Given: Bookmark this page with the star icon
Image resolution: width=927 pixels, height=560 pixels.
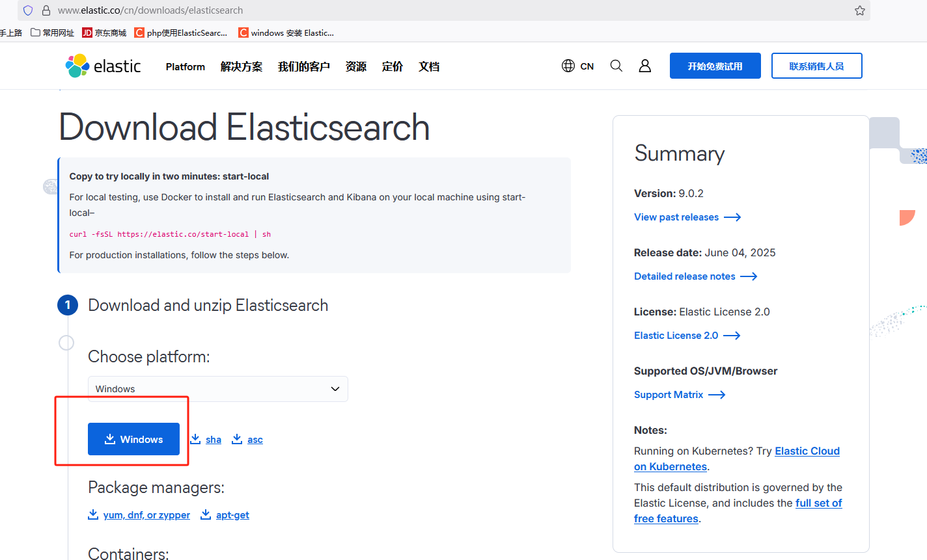Looking at the screenshot, I should [860, 10].
